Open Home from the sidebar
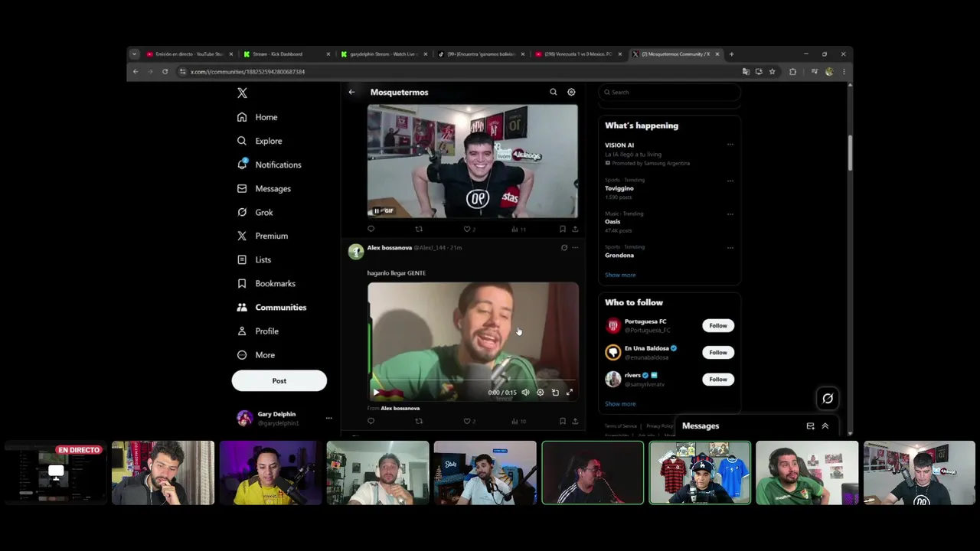 pos(257,117)
